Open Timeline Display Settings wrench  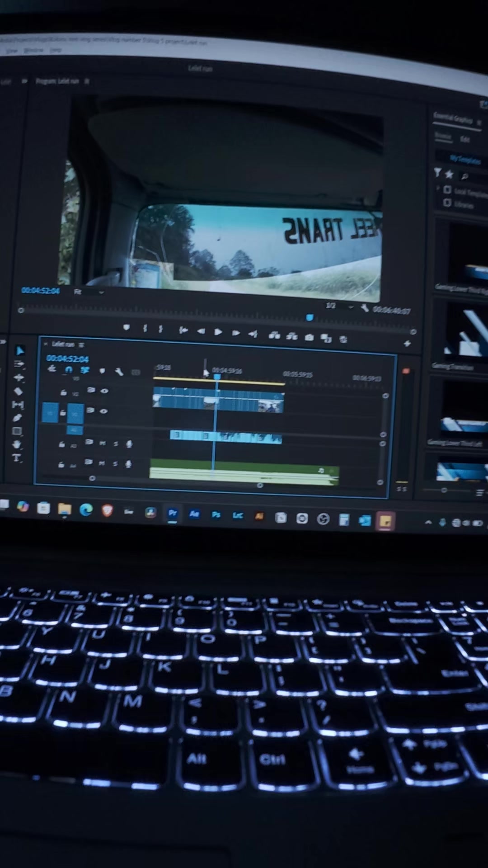119,372
